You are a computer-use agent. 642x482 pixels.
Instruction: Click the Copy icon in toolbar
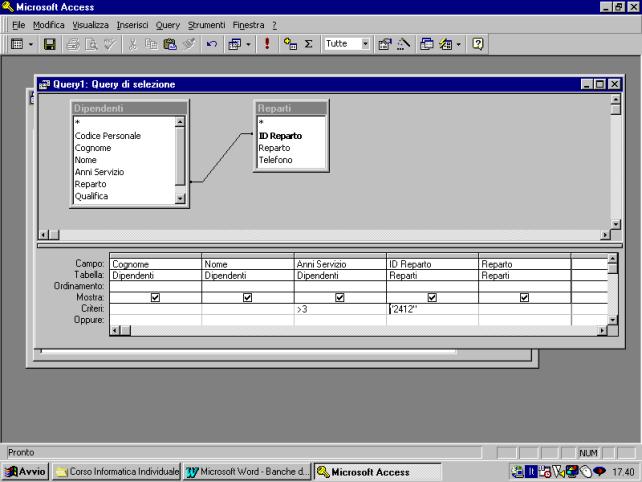151,44
